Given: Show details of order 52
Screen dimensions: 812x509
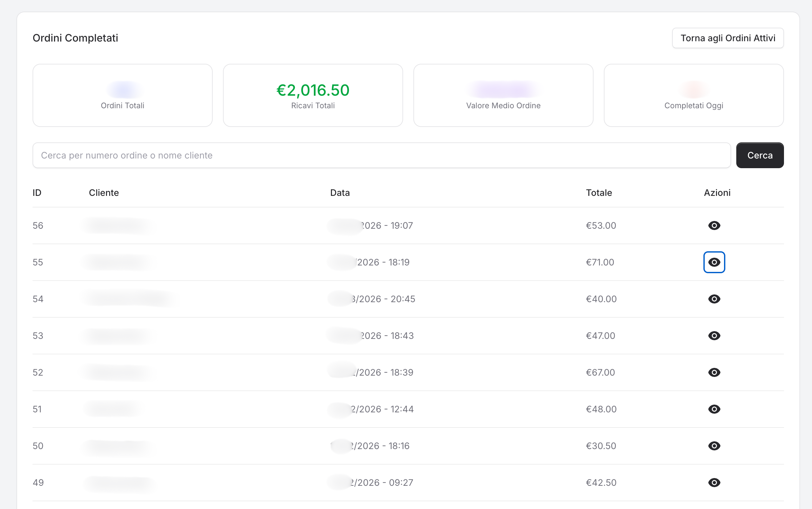Looking at the screenshot, I should pyautogui.click(x=715, y=372).
